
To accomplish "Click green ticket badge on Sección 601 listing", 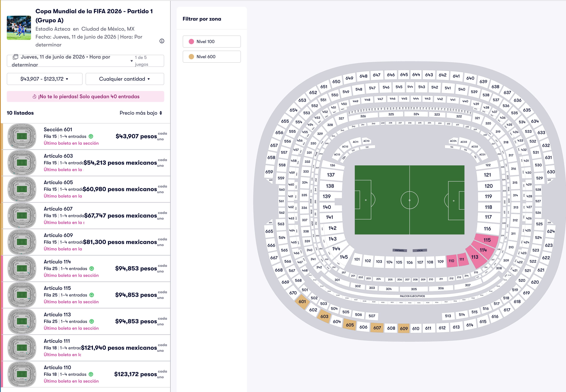I will (91, 136).
